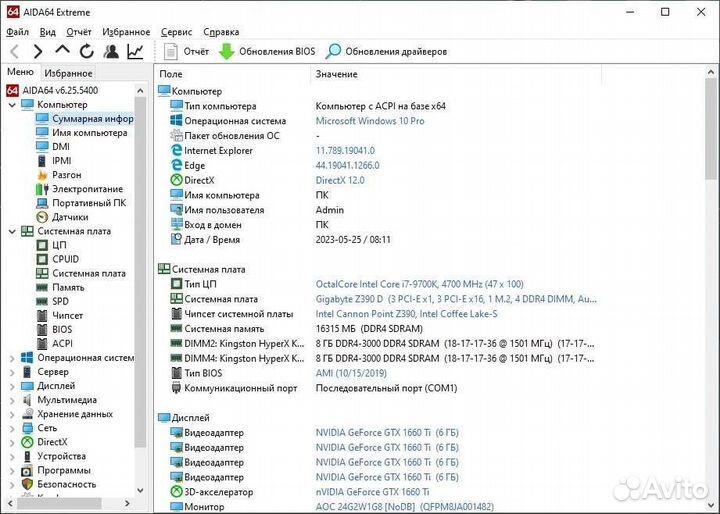Image resolution: width=720 pixels, height=514 pixels.
Task: Select Электропитание in the sidebar tree
Action: coord(87,188)
